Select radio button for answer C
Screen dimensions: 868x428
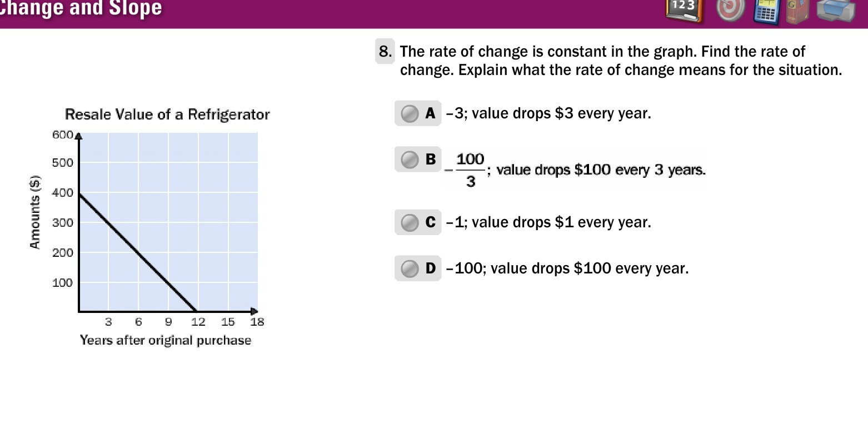[x=410, y=222]
